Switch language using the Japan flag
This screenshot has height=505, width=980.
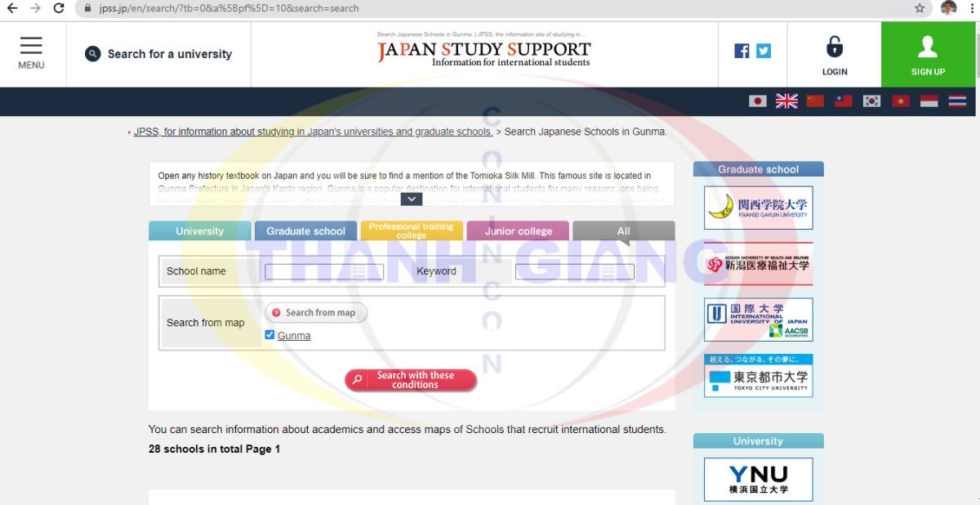pos(758,101)
